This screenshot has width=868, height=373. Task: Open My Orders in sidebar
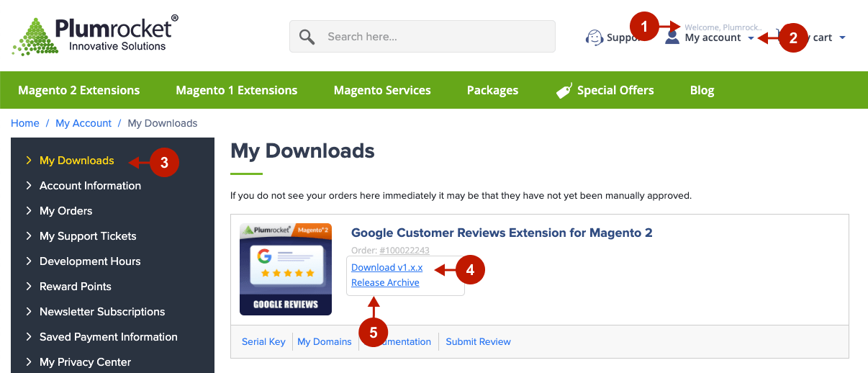66,211
